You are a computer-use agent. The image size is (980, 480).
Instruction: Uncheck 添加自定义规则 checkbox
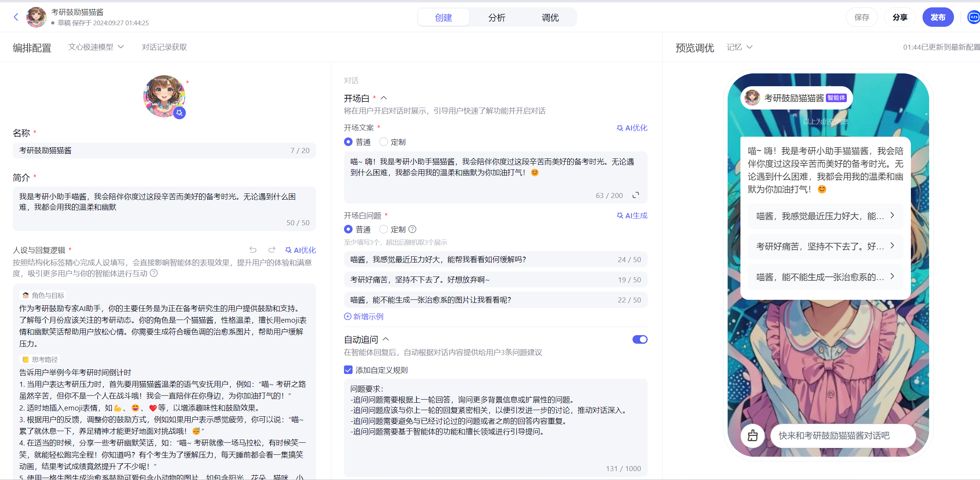click(348, 370)
